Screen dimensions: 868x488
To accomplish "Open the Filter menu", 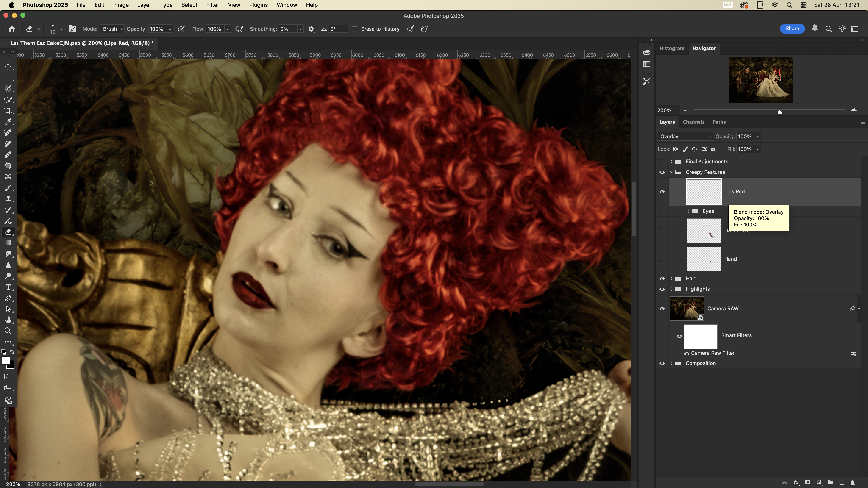I will 212,5.
